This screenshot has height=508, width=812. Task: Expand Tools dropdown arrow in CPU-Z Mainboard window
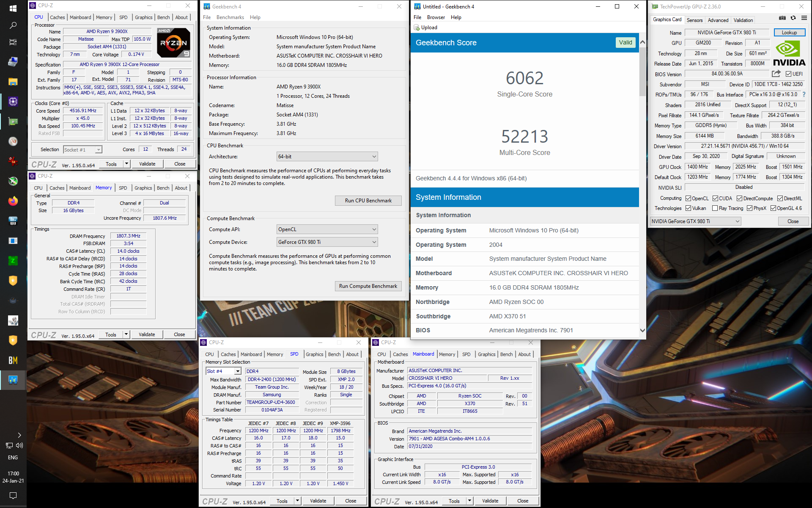(469, 501)
